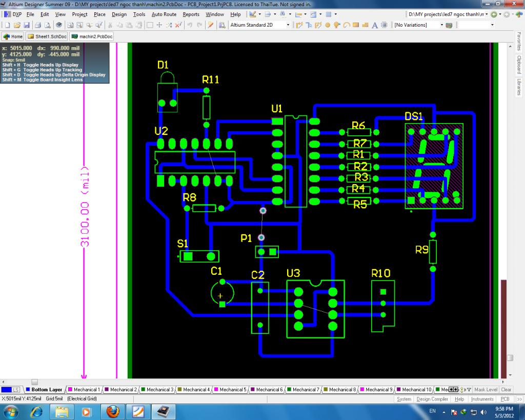525x420 pixels.
Task: Click the Print Preview icon in toolbar
Action: coord(47,25)
